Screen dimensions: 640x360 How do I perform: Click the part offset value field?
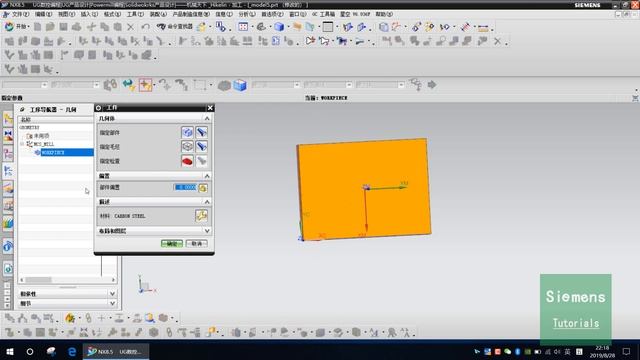(x=186, y=187)
